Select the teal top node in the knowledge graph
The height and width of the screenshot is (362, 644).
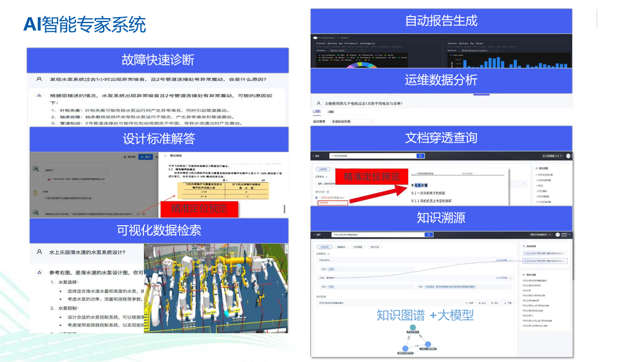413,327
